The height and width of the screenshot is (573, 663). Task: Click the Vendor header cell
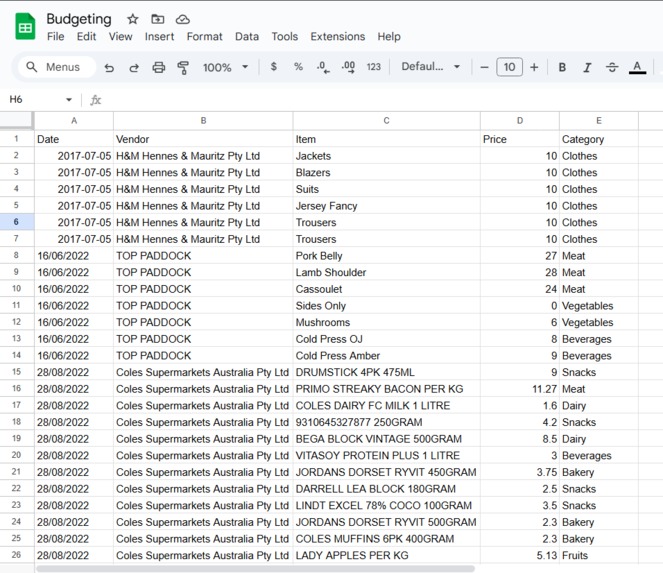tap(203, 139)
